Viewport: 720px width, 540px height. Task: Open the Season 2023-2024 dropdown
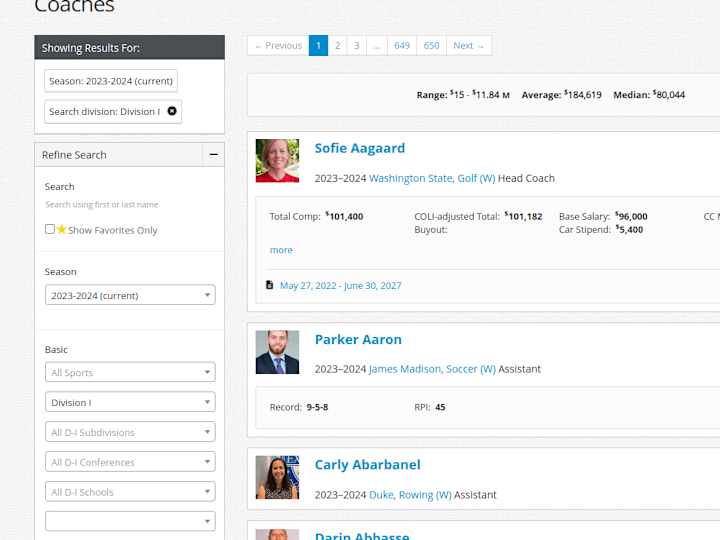130,295
